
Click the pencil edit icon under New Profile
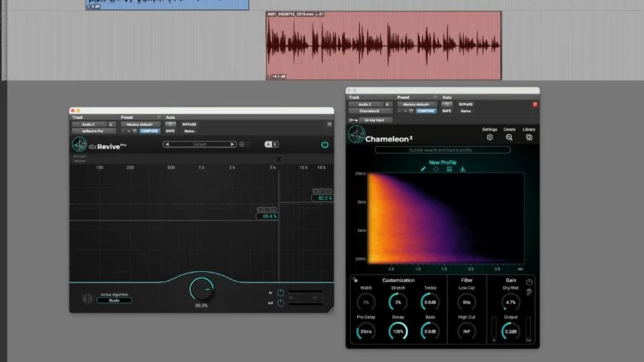423,169
